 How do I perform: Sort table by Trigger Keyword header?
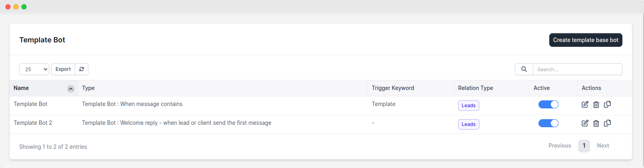[x=393, y=88]
